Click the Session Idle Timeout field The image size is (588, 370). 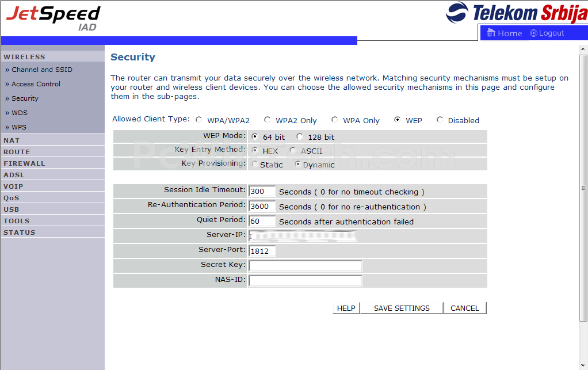tap(262, 191)
